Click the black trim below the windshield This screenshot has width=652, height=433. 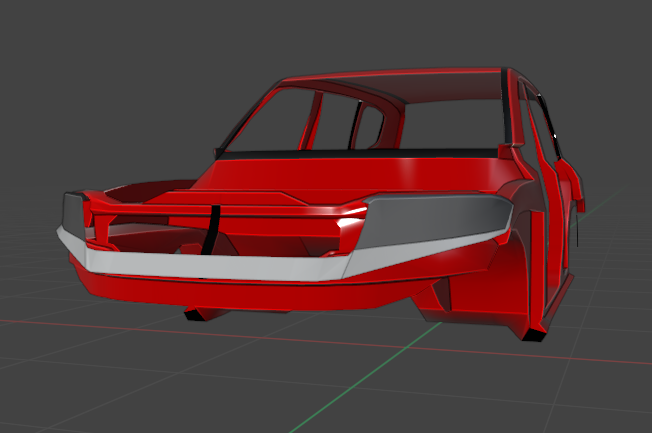(358, 153)
